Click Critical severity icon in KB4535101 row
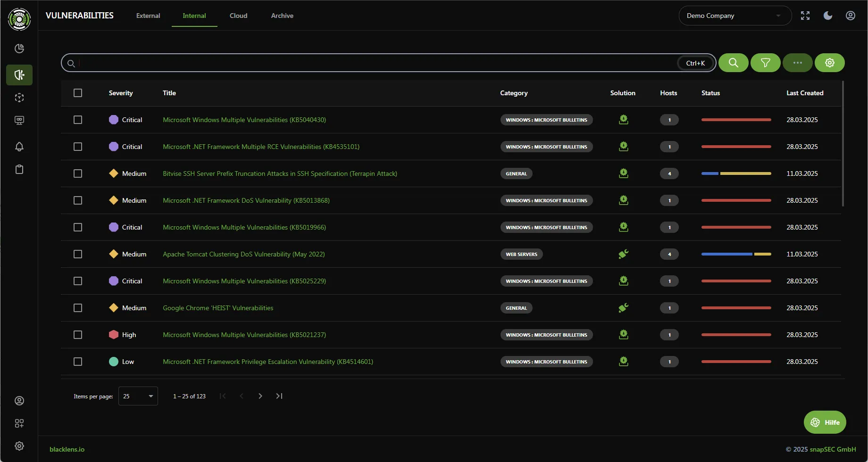Screen dimensions: 868x462 114,147
